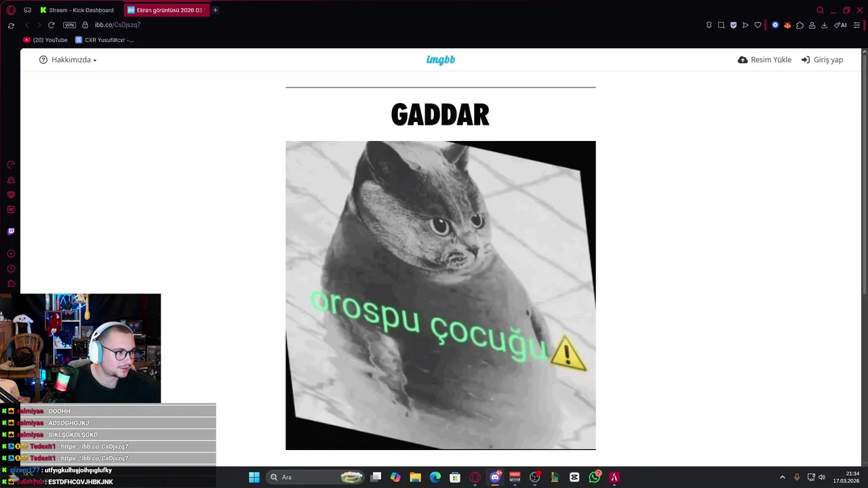
Task: Open a new browser tab
Action: [x=215, y=10]
